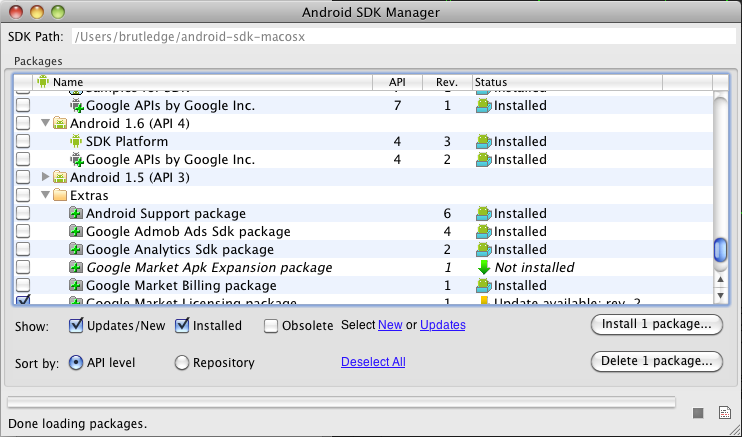742x437 pixels.
Task: Click installed status icon for Analytics Sdk
Action: coord(484,250)
